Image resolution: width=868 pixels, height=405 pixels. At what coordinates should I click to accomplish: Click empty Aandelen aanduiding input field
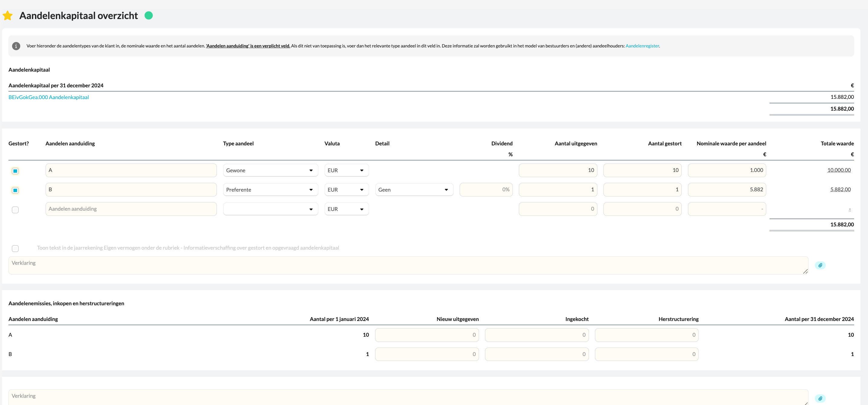[x=131, y=209]
